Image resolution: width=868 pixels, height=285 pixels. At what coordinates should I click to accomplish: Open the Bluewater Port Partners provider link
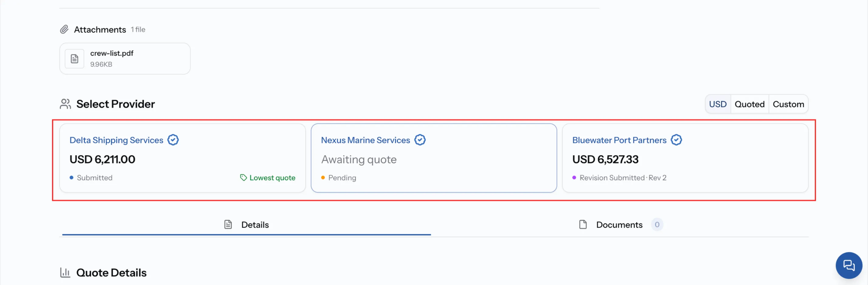(x=619, y=140)
